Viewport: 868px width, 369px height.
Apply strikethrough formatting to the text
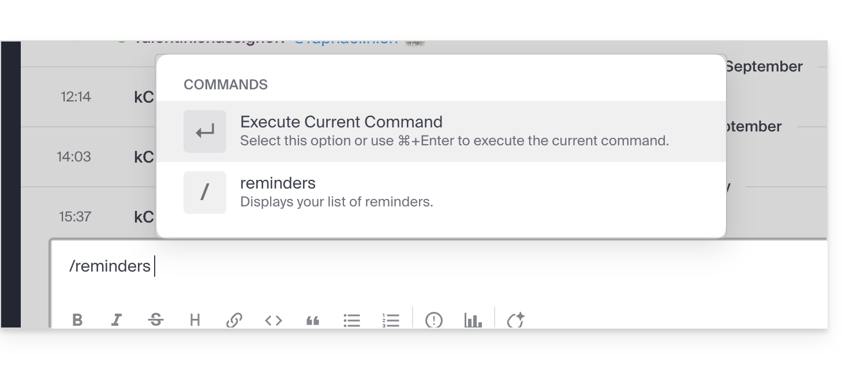coord(156,320)
